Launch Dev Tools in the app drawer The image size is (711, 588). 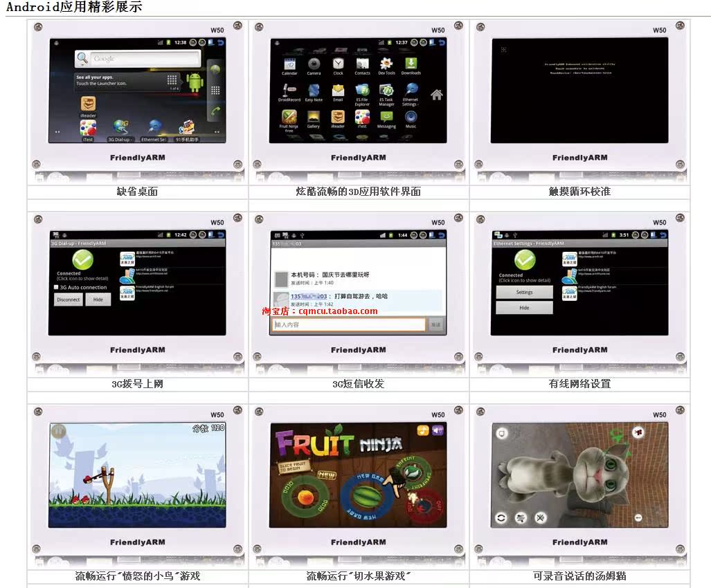coord(386,66)
